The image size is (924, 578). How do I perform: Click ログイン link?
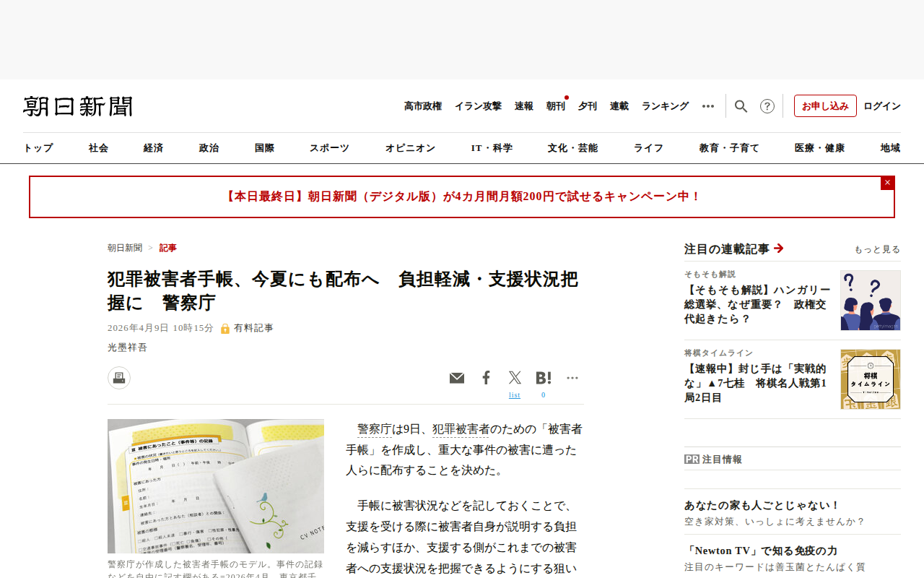pyautogui.click(x=882, y=106)
